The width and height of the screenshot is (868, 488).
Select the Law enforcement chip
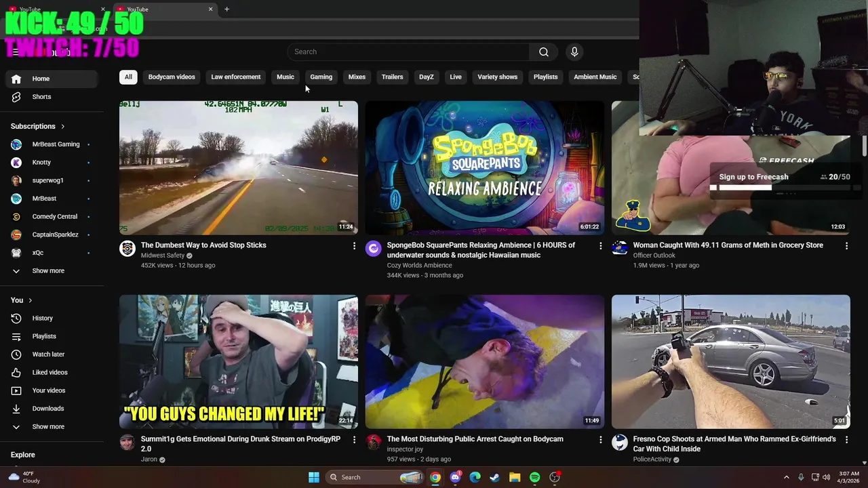pos(235,77)
